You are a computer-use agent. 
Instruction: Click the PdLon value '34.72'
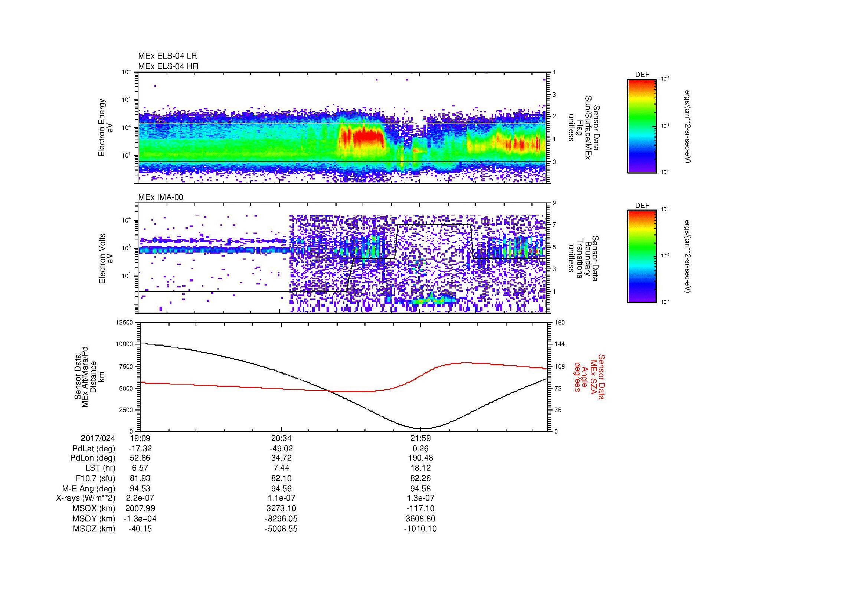pyautogui.click(x=281, y=458)
